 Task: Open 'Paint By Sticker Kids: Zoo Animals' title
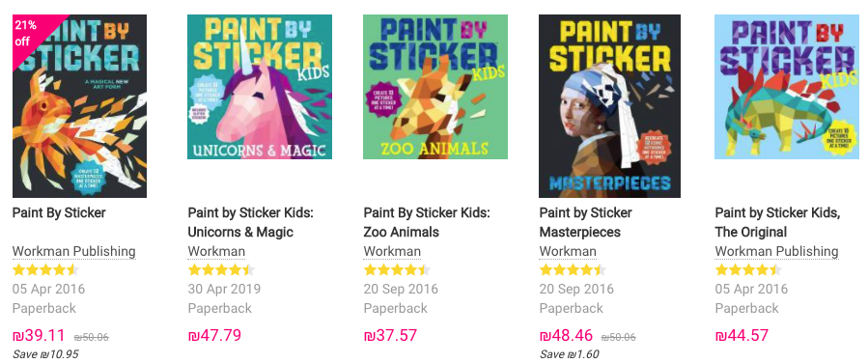[427, 222]
